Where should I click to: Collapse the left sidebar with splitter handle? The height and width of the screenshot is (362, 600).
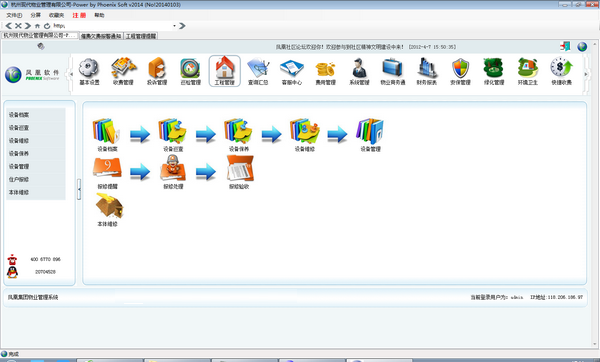click(79, 189)
